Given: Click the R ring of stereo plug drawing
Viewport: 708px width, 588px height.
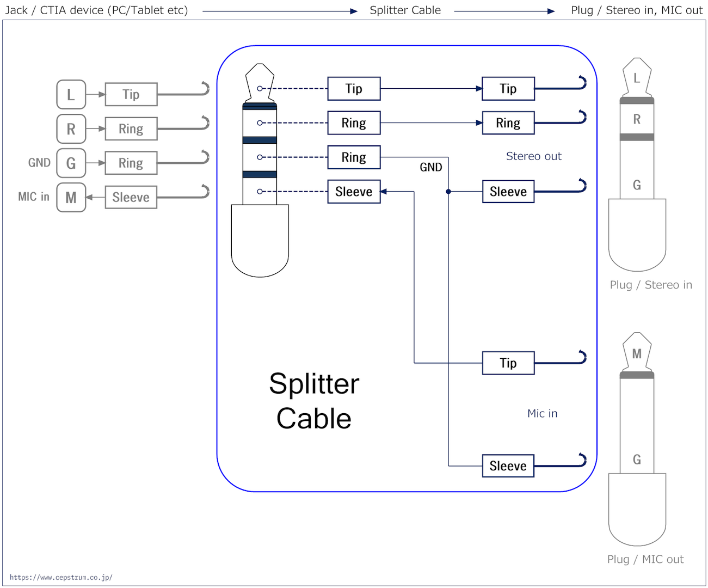Looking at the screenshot, I should [637, 119].
